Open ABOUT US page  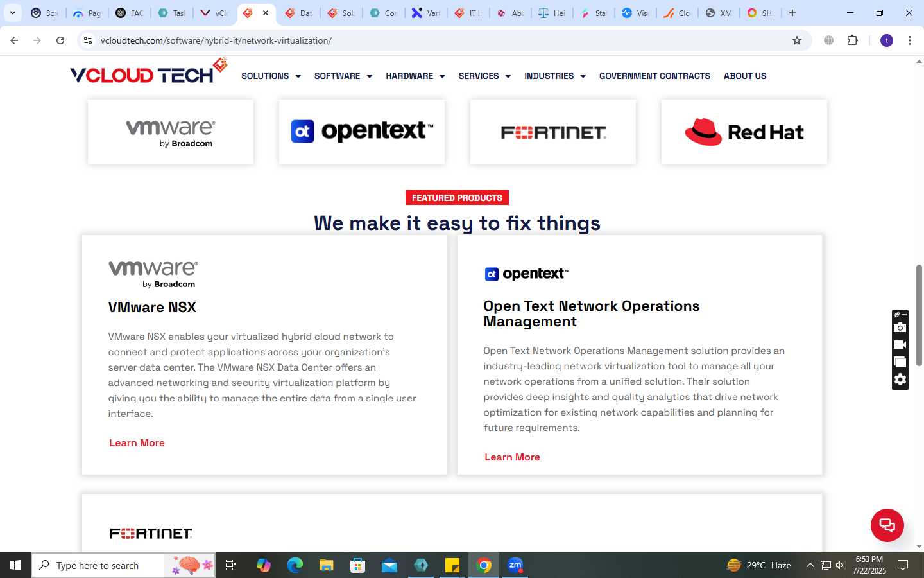[745, 76]
